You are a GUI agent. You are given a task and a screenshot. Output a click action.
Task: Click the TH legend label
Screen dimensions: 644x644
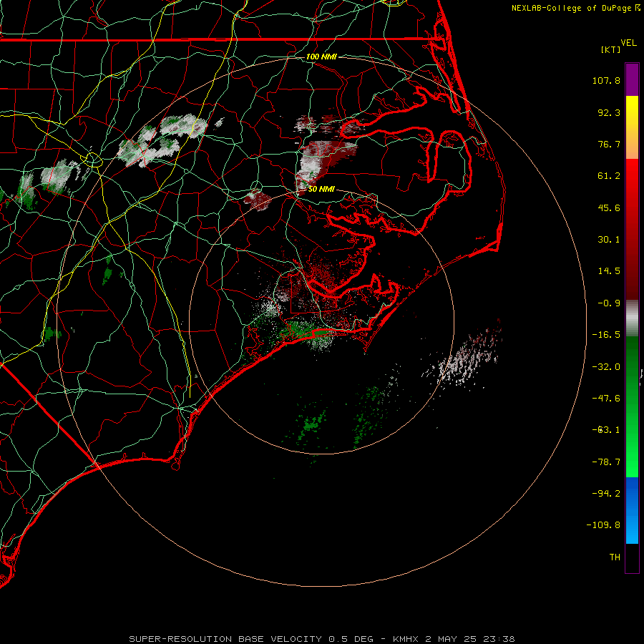[615, 557]
